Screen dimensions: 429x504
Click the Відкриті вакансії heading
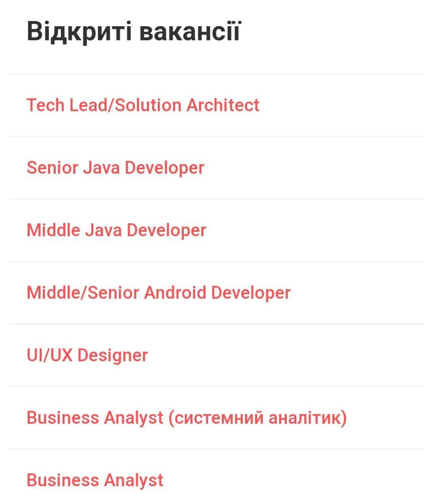pos(133,32)
